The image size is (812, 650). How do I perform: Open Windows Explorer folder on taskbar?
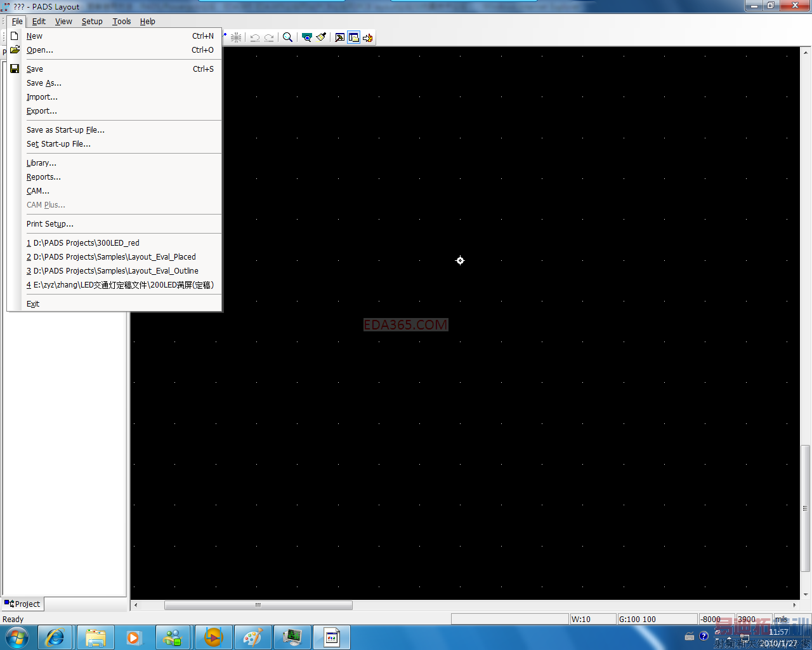coord(96,637)
